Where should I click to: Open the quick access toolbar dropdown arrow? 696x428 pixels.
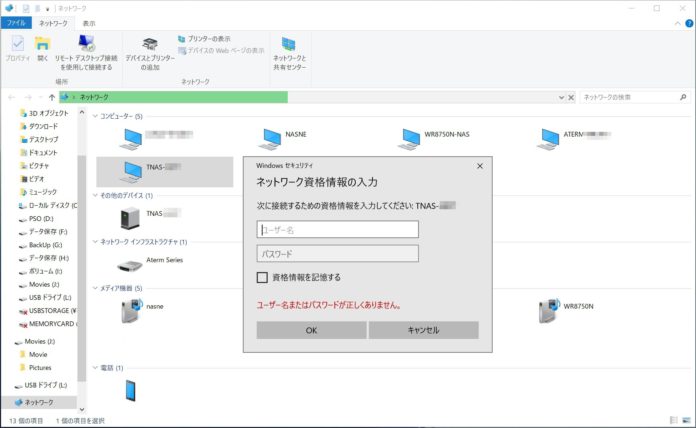pyautogui.click(x=47, y=9)
